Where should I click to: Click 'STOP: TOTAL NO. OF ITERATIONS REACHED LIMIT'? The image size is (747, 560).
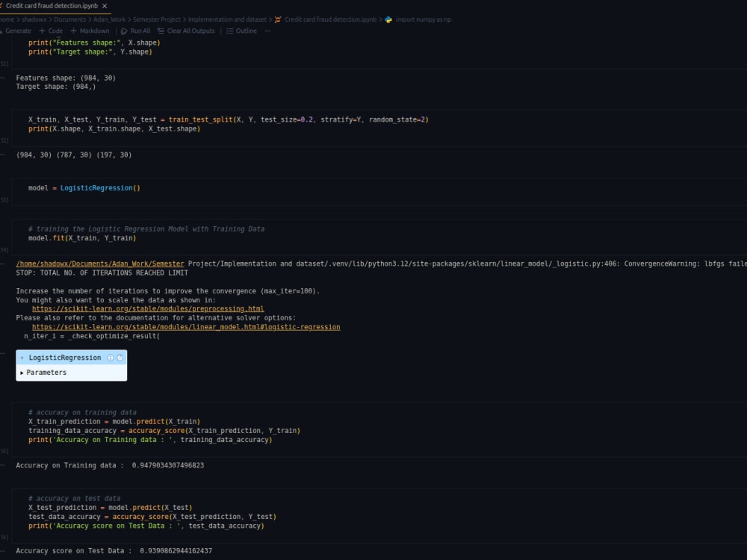coord(102,273)
